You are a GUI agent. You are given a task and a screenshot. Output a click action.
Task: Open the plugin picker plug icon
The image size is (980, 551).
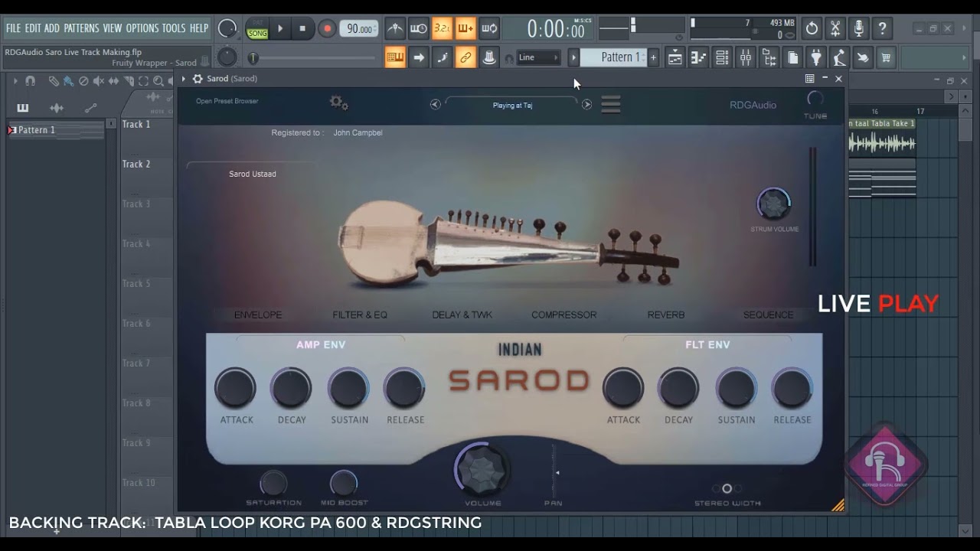(816, 57)
